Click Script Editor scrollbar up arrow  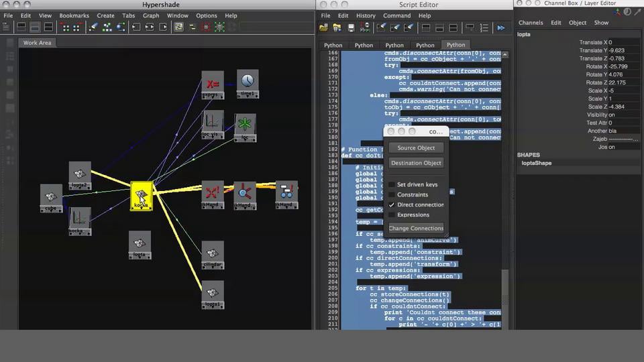click(x=505, y=54)
